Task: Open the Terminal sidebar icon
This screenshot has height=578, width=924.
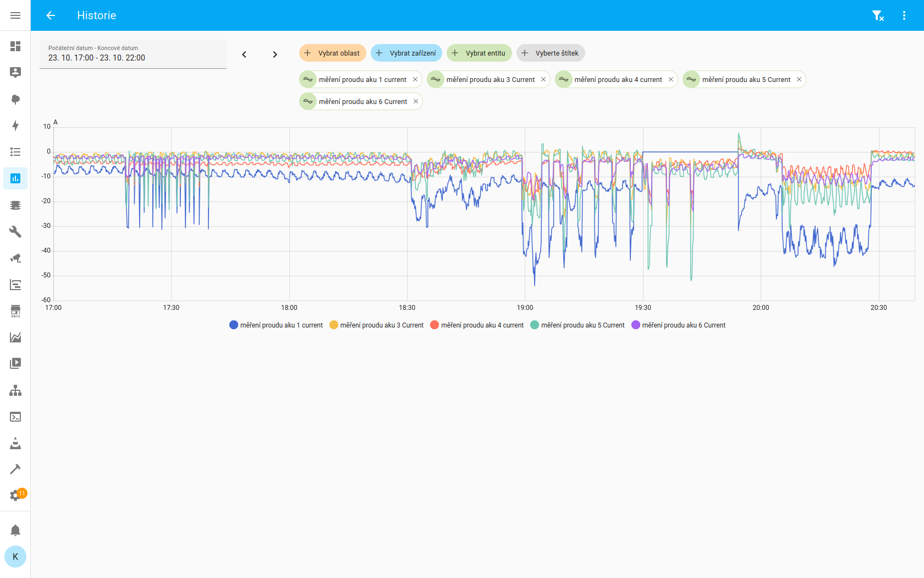Action: click(x=15, y=417)
